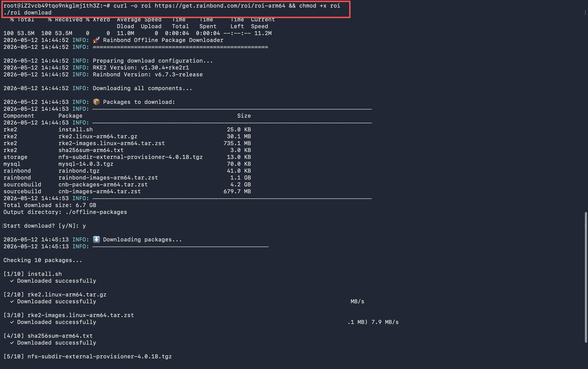The width and height of the screenshot is (588, 369).
Task: Click the size value '1.1 GB'
Action: click(241, 178)
